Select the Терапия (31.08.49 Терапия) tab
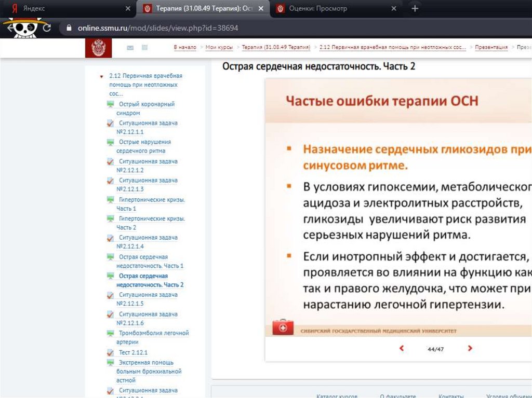The width and height of the screenshot is (532, 398). (203, 8)
